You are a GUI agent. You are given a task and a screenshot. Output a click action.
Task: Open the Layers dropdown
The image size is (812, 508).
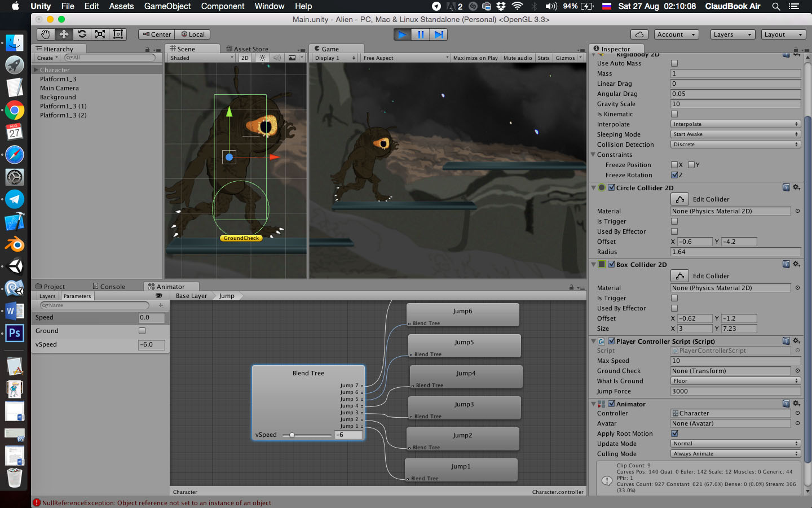(x=732, y=34)
